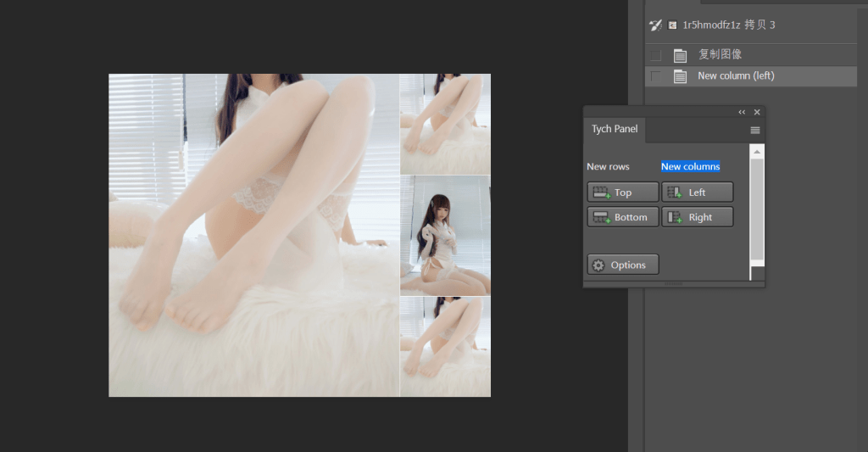
Task: Click the up arrow of panel scrollbar
Action: 757,152
